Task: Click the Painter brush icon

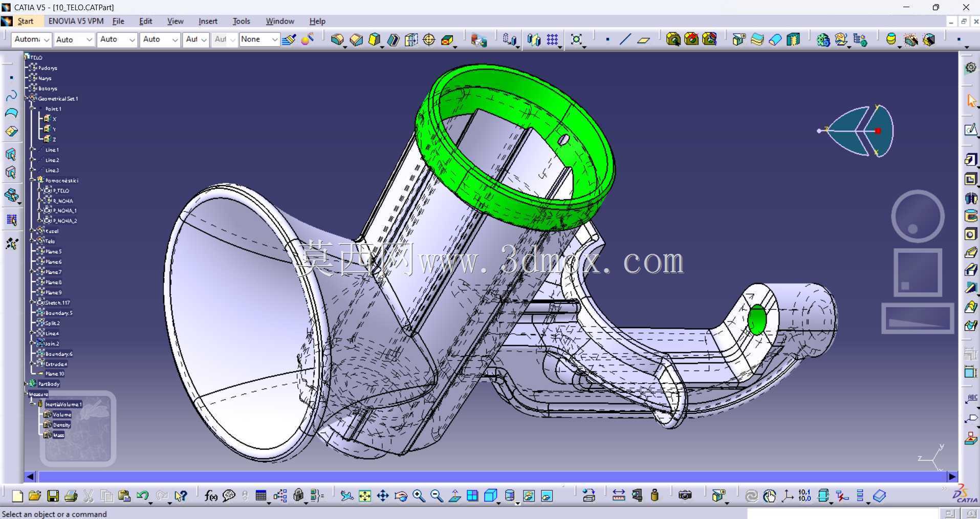Action: [x=289, y=39]
